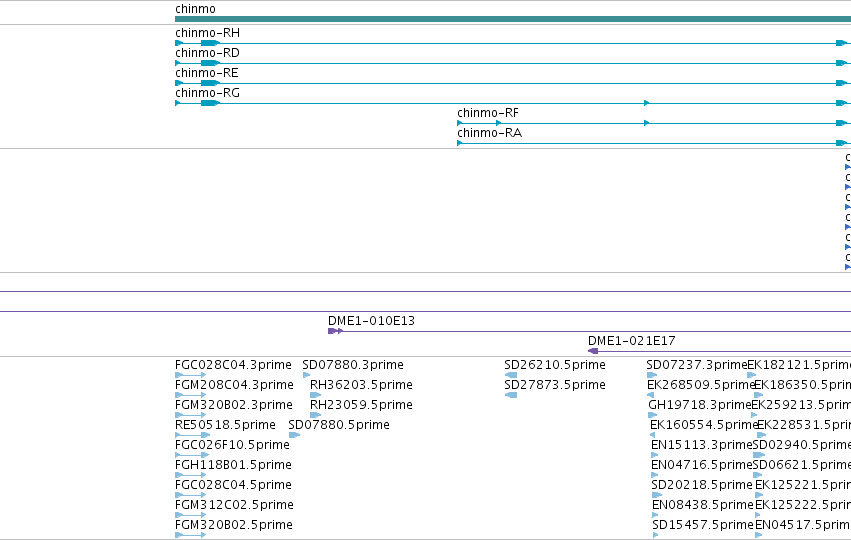Select FGH118B01.5prime EST

click(x=233, y=465)
